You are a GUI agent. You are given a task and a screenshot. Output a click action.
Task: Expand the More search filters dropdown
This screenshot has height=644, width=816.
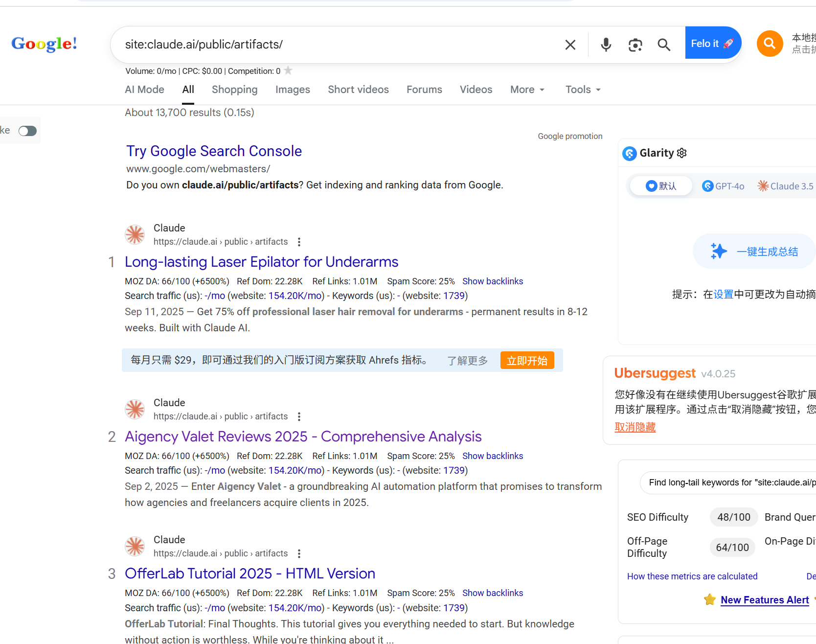(x=527, y=90)
